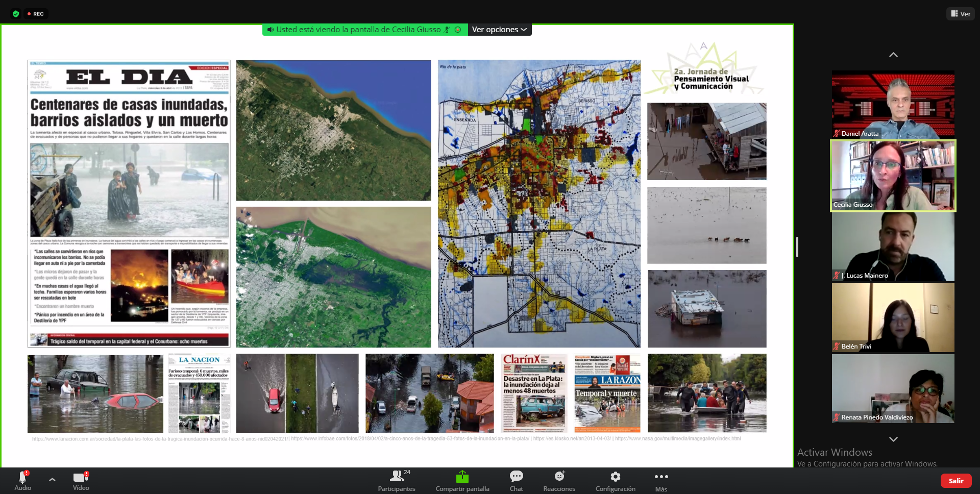The width and height of the screenshot is (980, 494).
Task: Open Configuración gear settings
Action: pos(616,481)
